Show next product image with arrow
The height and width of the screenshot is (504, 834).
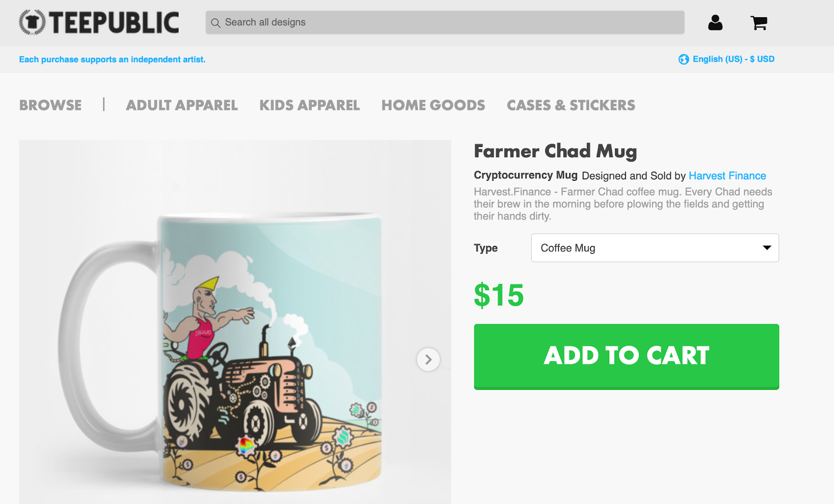click(x=428, y=360)
